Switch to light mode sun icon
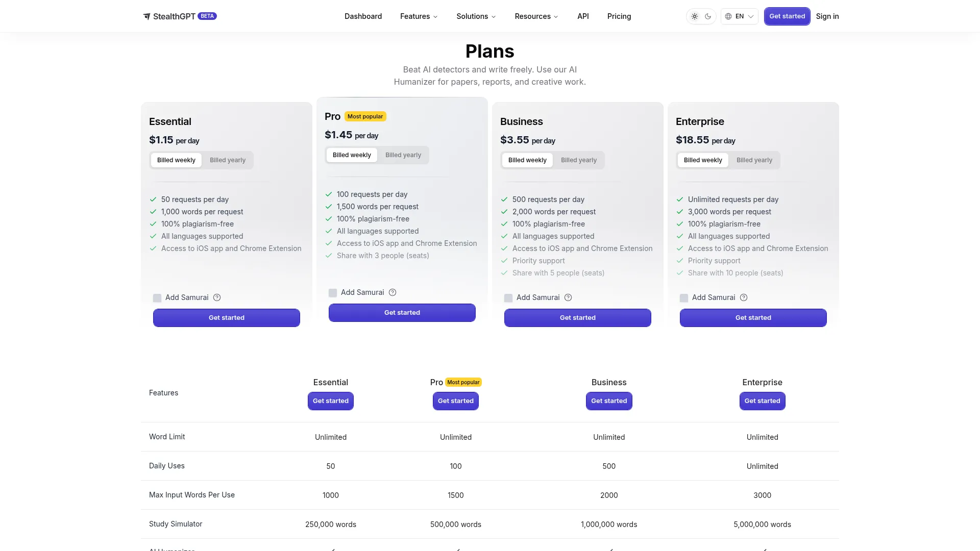The height and width of the screenshot is (551, 980). coord(694,16)
